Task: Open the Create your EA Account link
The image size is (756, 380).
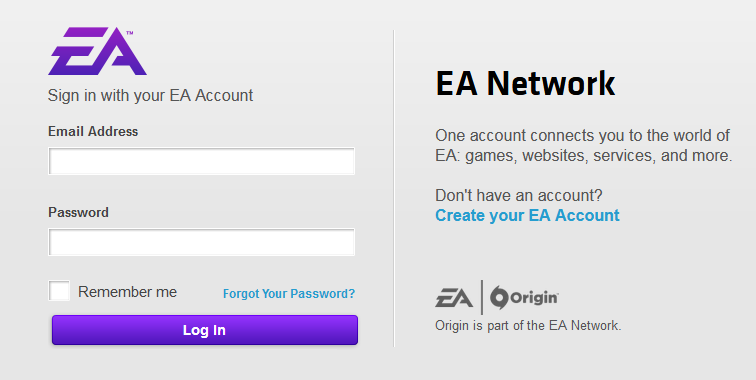Action: tap(527, 215)
